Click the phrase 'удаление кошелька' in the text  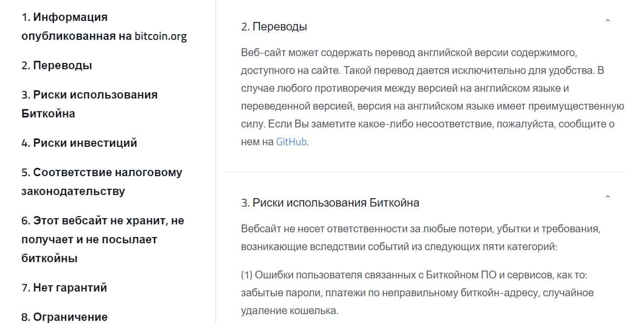point(289,310)
